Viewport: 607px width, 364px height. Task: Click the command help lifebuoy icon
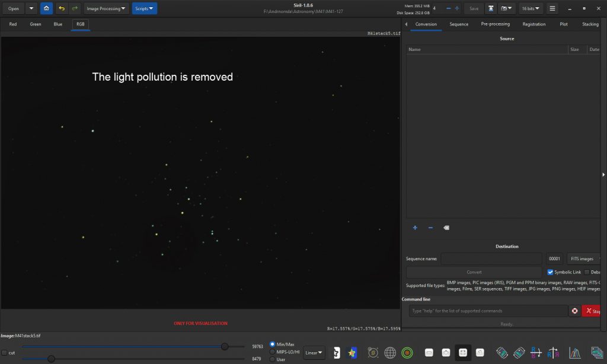coord(574,311)
